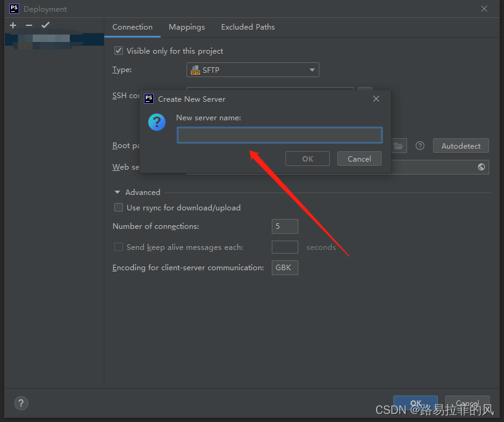Image resolution: width=504 pixels, height=422 pixels.
Task: Click the Number of connections label
Action: point(156,226)
